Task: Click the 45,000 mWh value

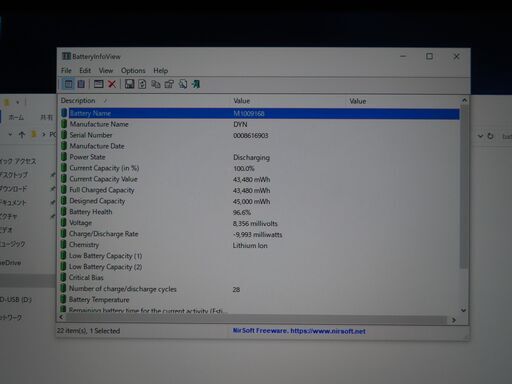Action: pos(251,201)
